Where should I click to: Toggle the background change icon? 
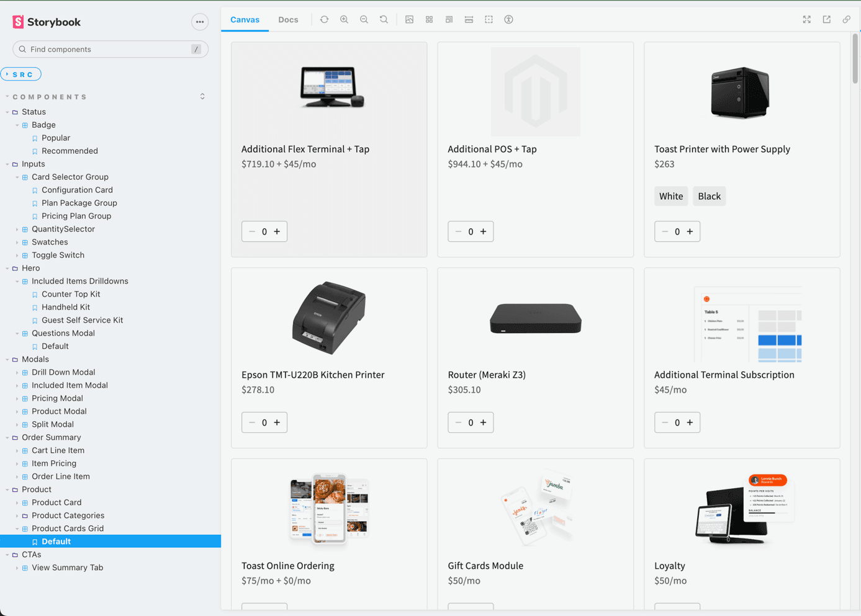coord(409,20)
